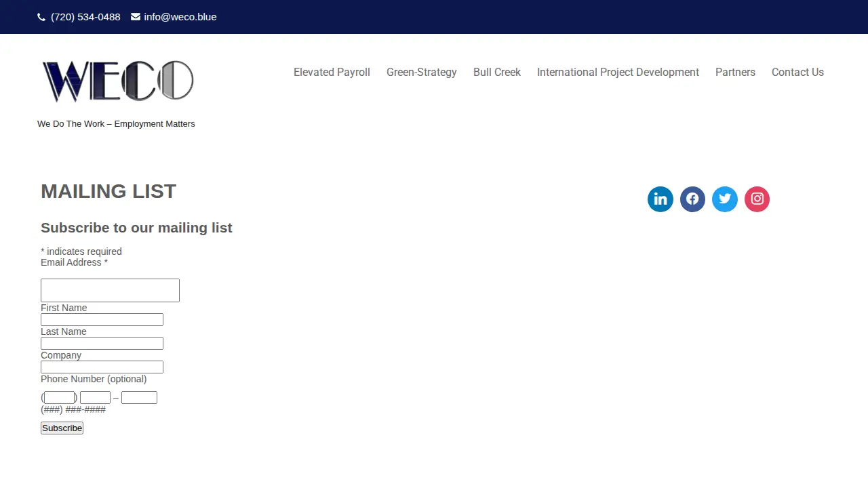Focus the First Name input field

[x=102, y=319]
